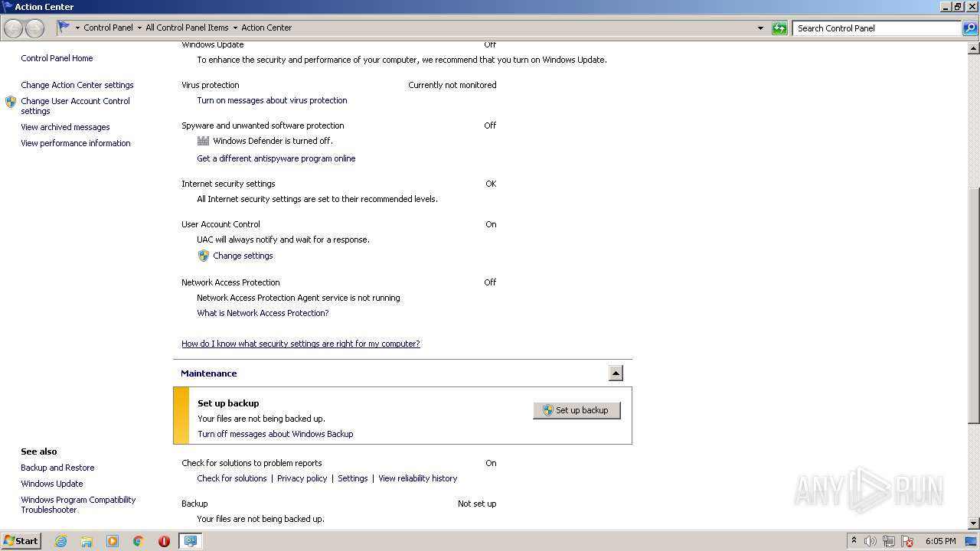Click the Windows Defender castle icon
The width and height of the screenshot is (980, 551).
click(203, 141)
